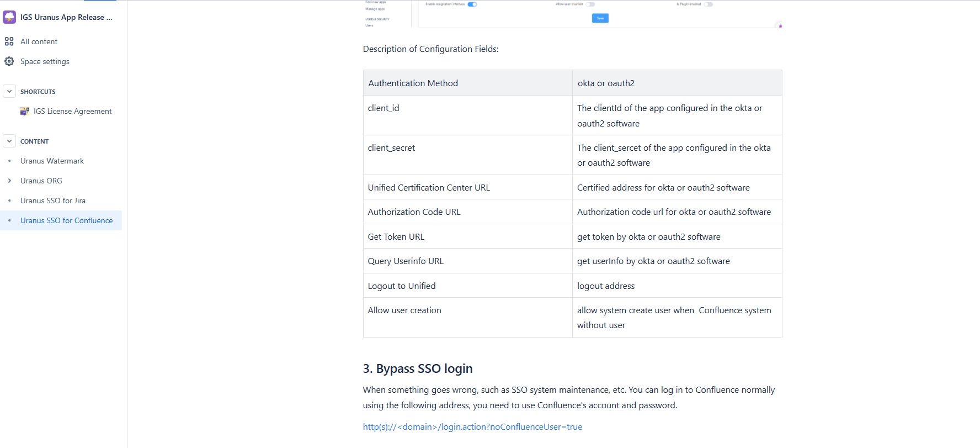Click the 'The clientId of the app' description
Screen dimensions: 980x448
click(x=677, y=115)
